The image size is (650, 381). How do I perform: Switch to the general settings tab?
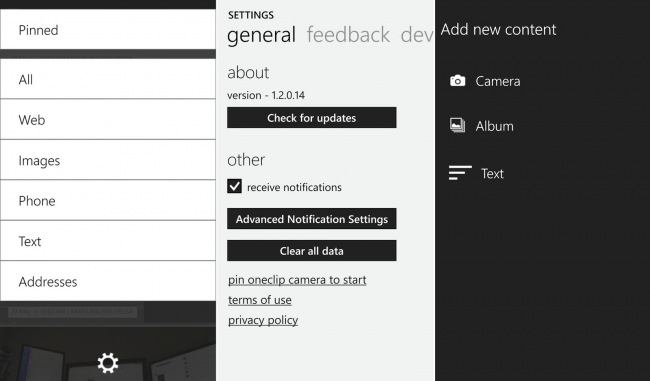262,36
